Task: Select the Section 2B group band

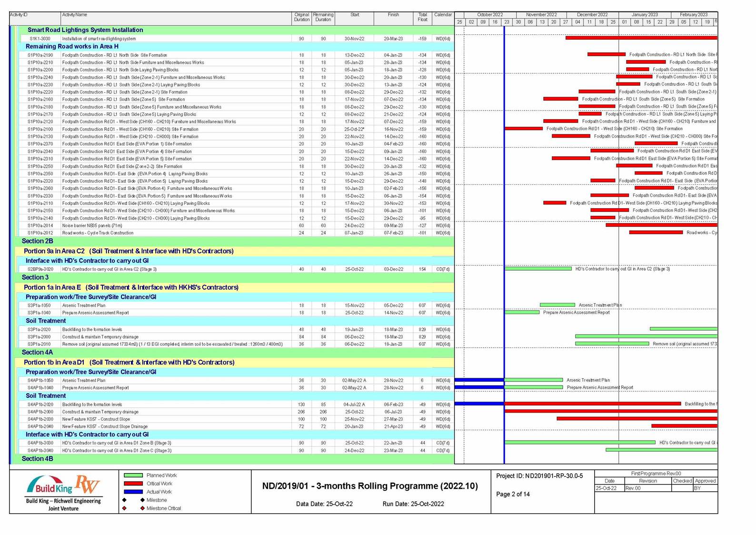Action: click(233, 241)
